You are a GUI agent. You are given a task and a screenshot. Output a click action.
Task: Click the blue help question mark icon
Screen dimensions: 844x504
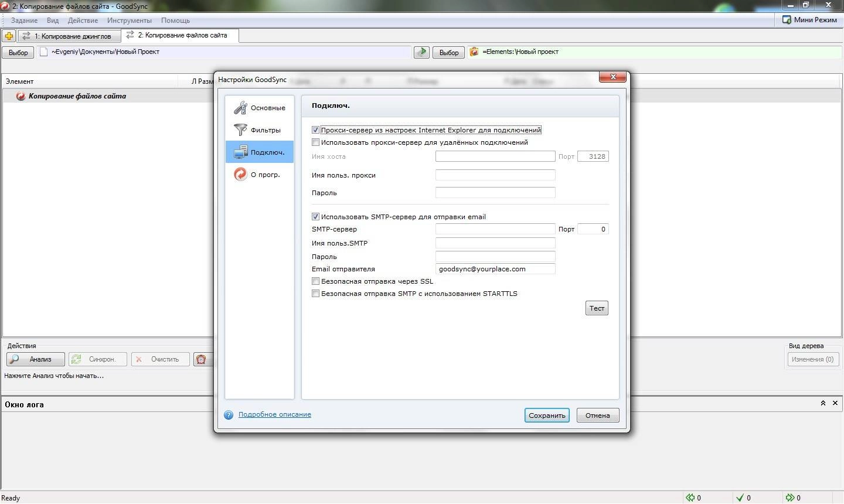(229, 415)
